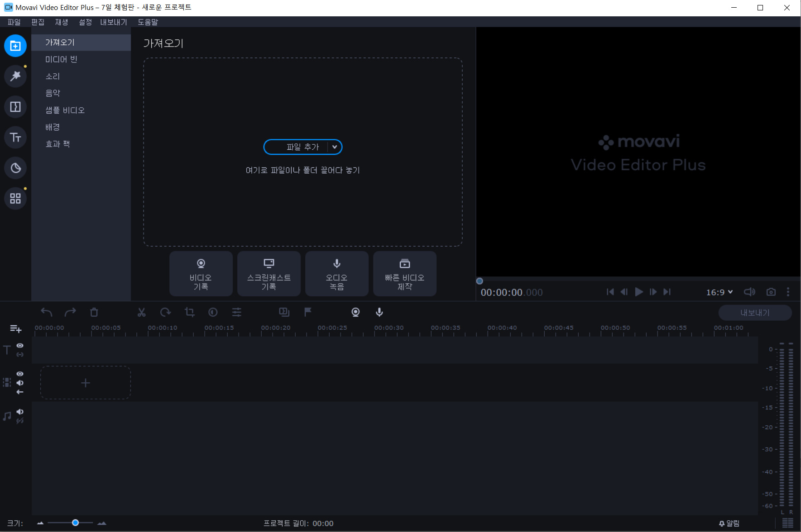Toggle video track visibility eye
This screenshot has width=801, height=532.
click(20, 374)
